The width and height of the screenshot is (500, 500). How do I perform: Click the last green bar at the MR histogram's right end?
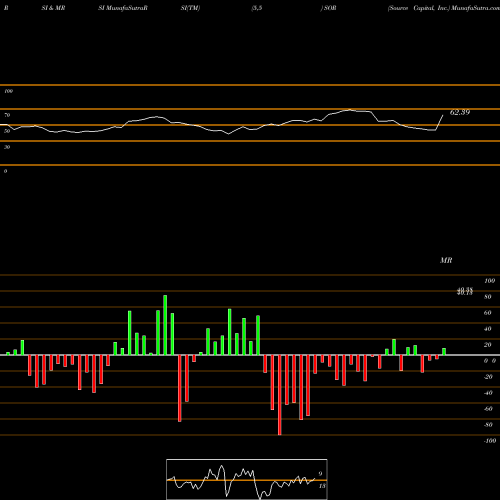(444, 352)
